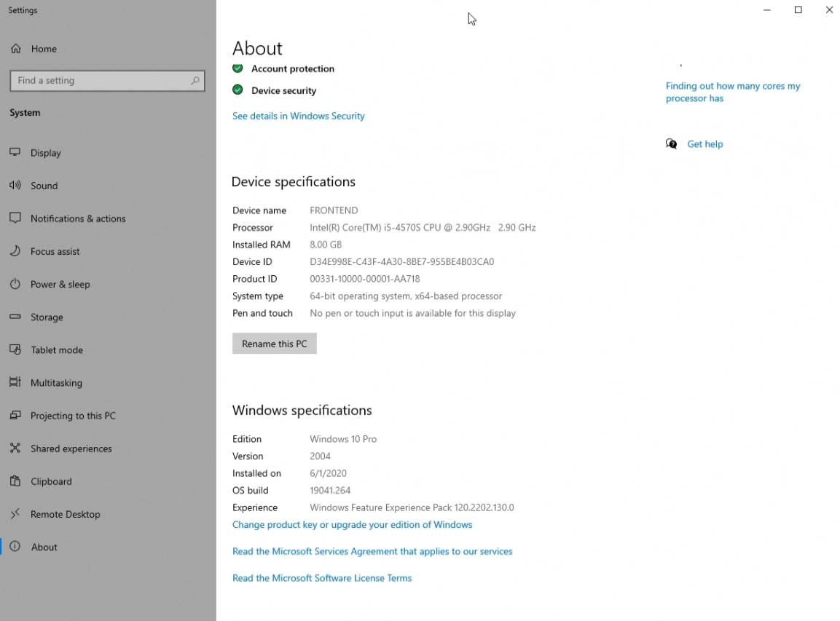This screenshot has width=840, height=621.
Task: Click the Display monitor icon
Action: pyautogui.click(x=15, y=152)
